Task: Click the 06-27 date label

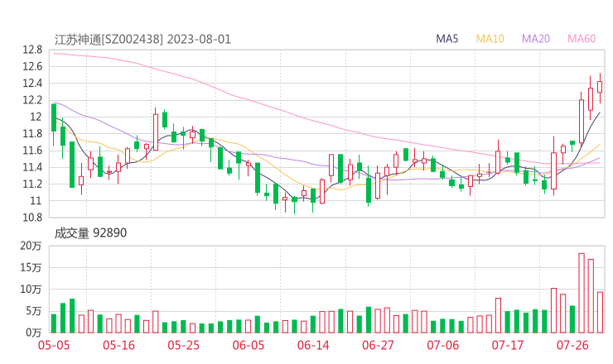Action: (x=378, y=345)
